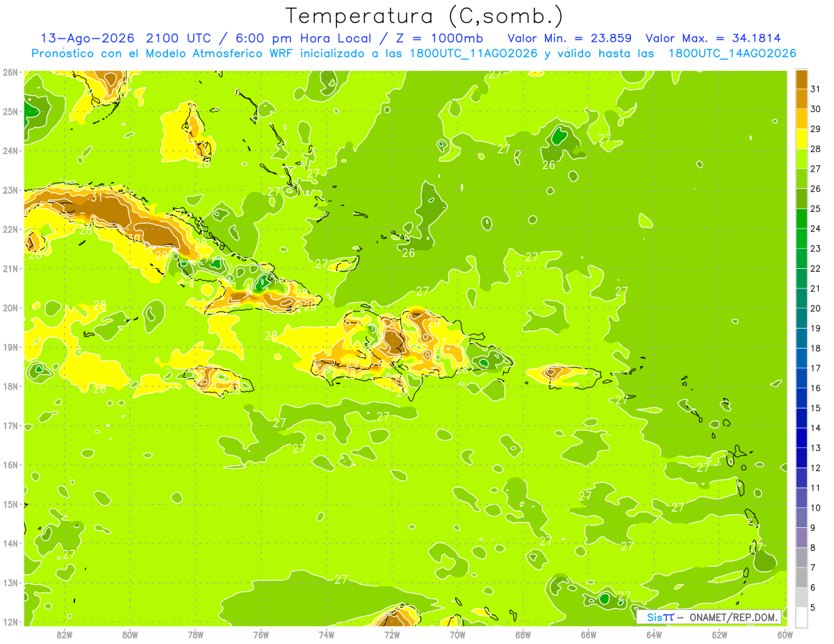Click the '76W' longitude axis label
Image resolution: width=834 pixels, height=644 pixels.
[x=261, y=634]
